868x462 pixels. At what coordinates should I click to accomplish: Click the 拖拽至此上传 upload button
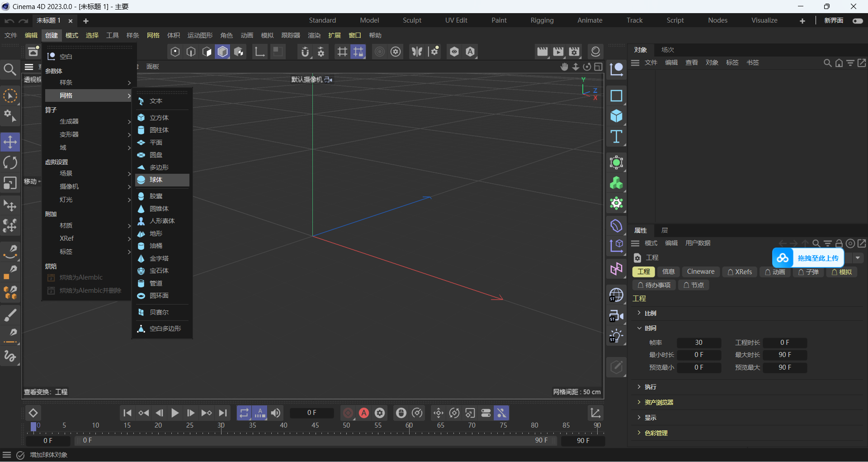(x=817, y=258)
